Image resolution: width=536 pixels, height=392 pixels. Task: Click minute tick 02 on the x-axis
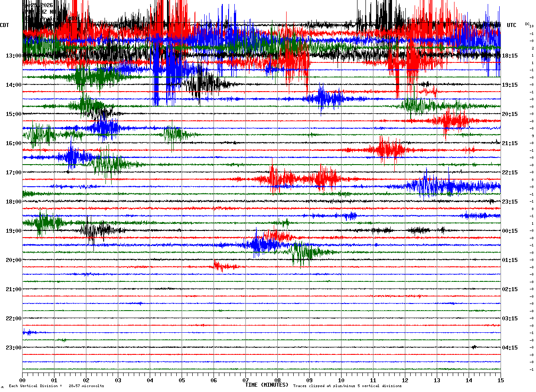point(86,380)
